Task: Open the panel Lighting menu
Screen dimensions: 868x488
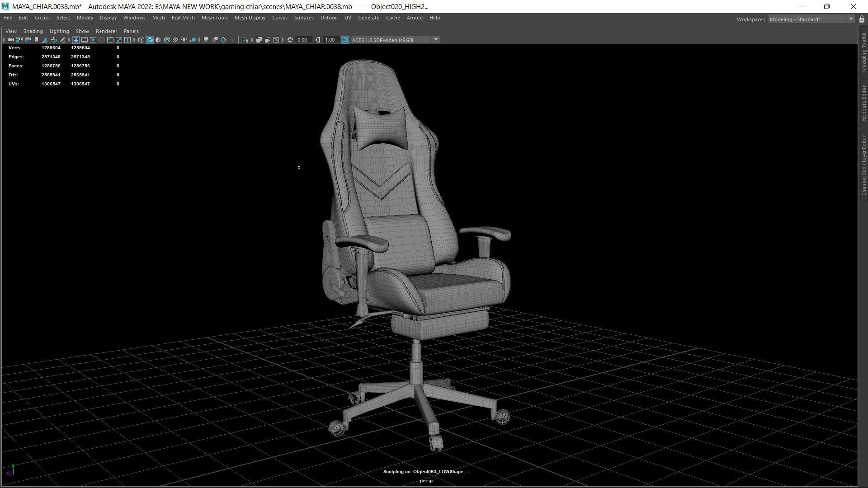Action: point(59,31)
